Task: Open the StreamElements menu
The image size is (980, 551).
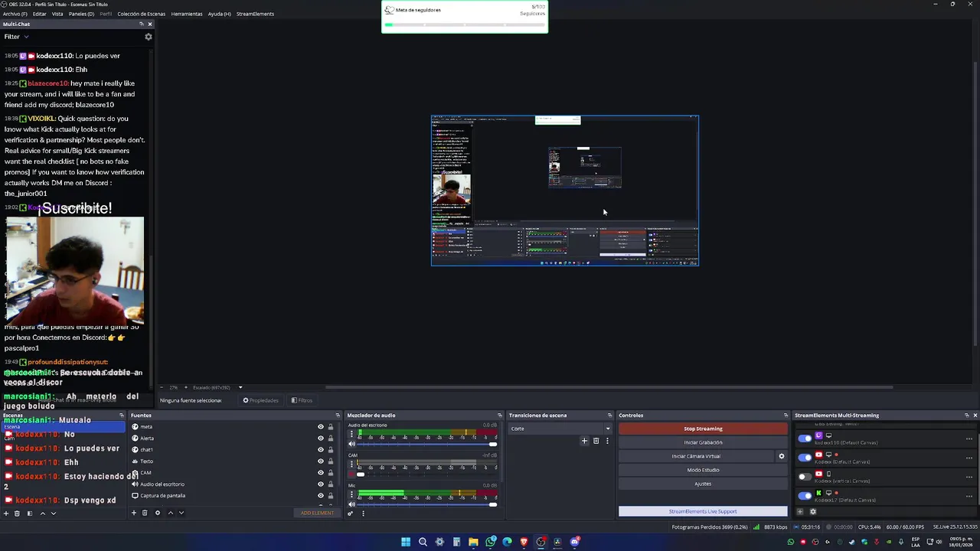Action: click(255, 14)
